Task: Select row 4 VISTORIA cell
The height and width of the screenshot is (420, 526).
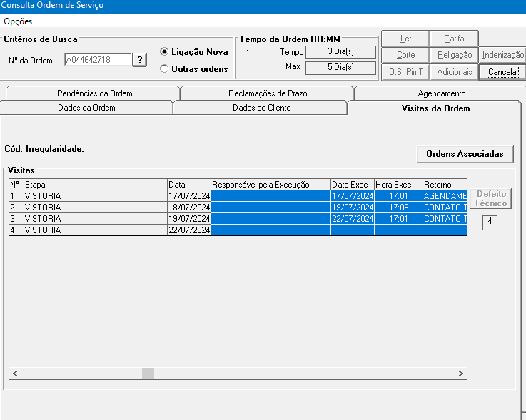Action: tap(96, 230)
